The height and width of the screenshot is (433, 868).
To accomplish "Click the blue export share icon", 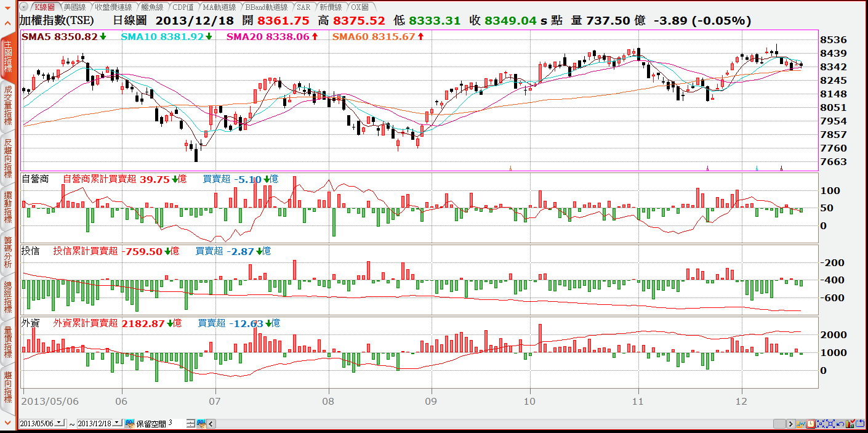I will (860, 424).
